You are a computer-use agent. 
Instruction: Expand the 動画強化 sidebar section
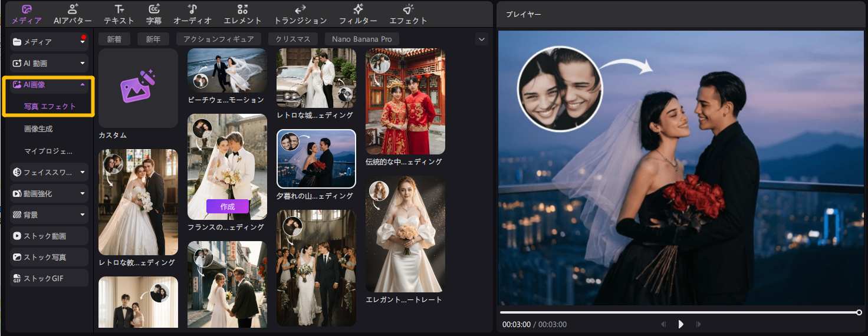point(83,193)
